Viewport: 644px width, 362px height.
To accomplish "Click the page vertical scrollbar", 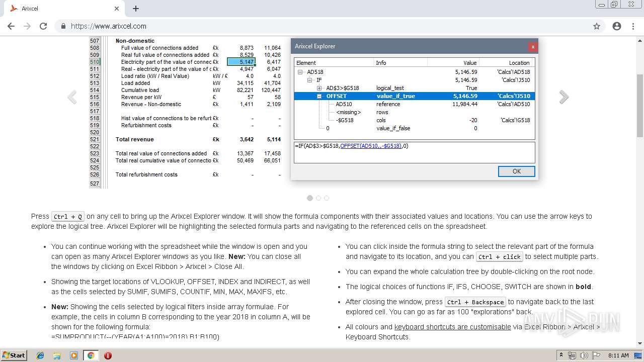I will point(639,106).
